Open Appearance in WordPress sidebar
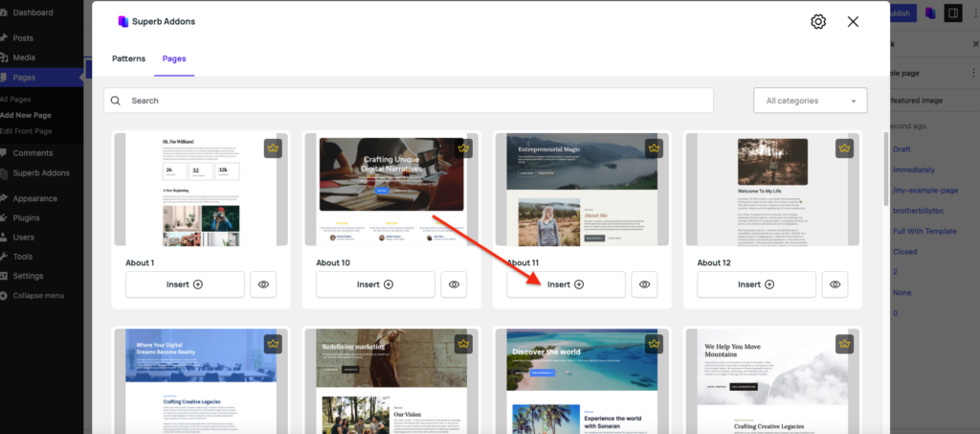Image resolution: width=980 pixels, height=434 pixels. [x=34, y=199]
